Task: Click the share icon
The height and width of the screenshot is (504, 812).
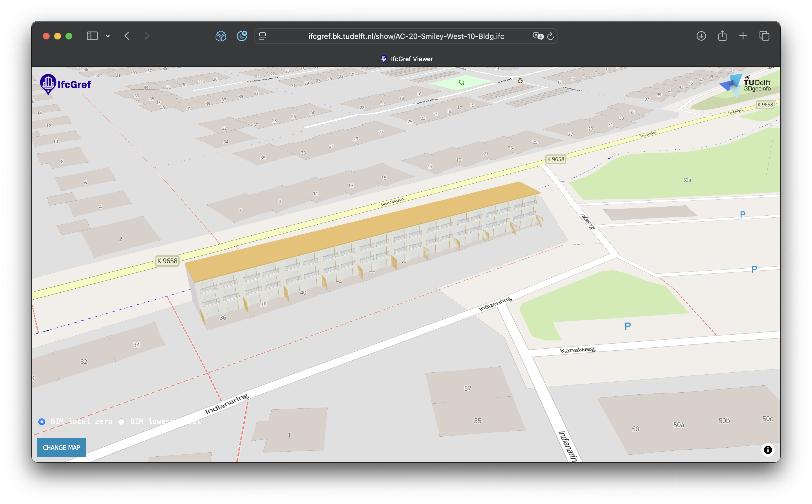Action: pos(722,36)
